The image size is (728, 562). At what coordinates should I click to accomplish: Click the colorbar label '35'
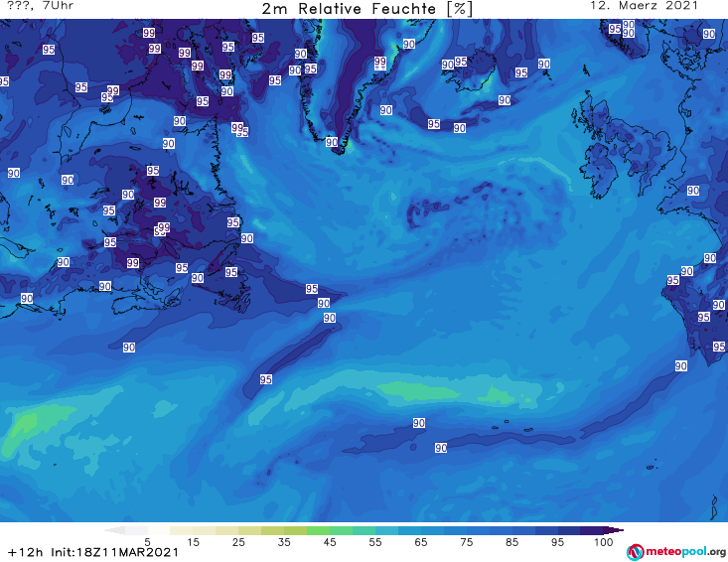pos(284,541)
